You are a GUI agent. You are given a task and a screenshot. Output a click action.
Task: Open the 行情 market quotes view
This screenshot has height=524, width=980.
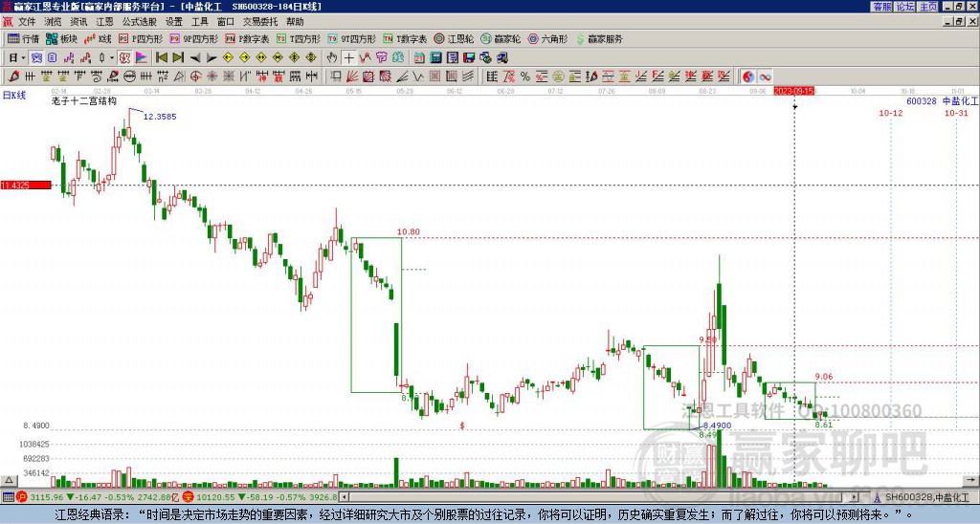click(24, 39)
